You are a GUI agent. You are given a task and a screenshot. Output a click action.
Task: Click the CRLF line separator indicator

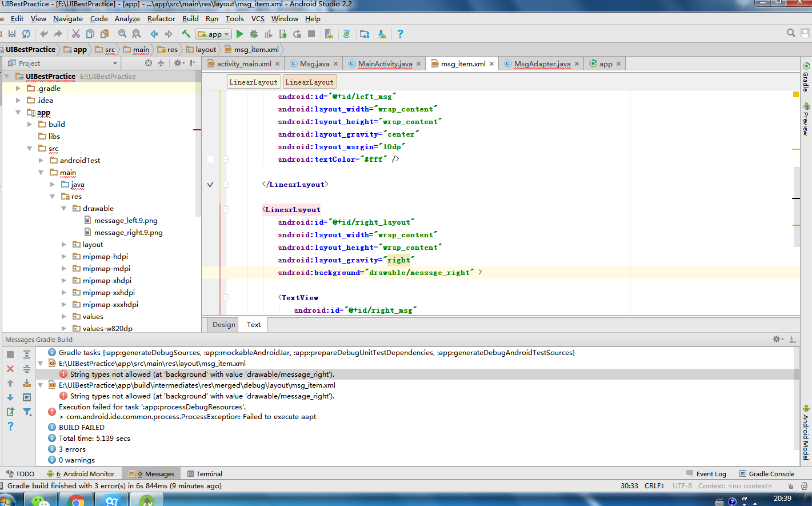pyautogui.click(x=654, y=486)
